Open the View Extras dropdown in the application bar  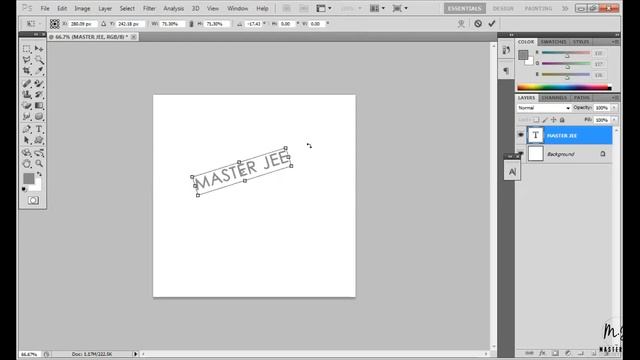tap(324, 8)
